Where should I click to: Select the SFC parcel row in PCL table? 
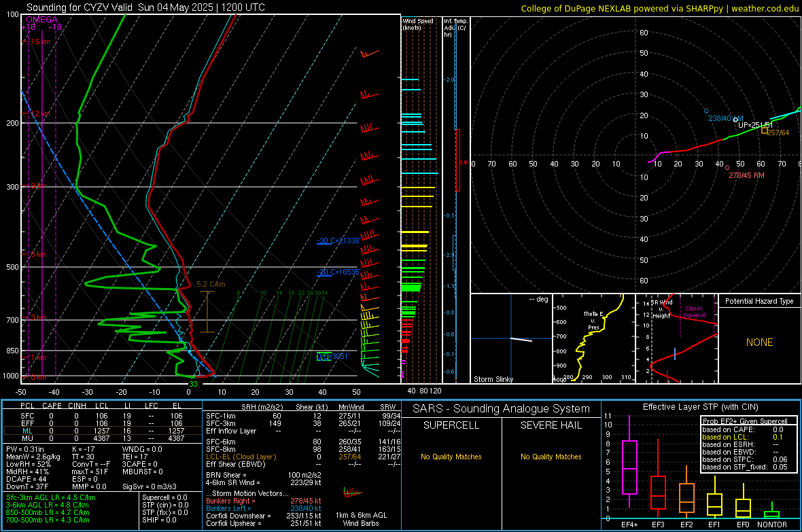(103, 416)
